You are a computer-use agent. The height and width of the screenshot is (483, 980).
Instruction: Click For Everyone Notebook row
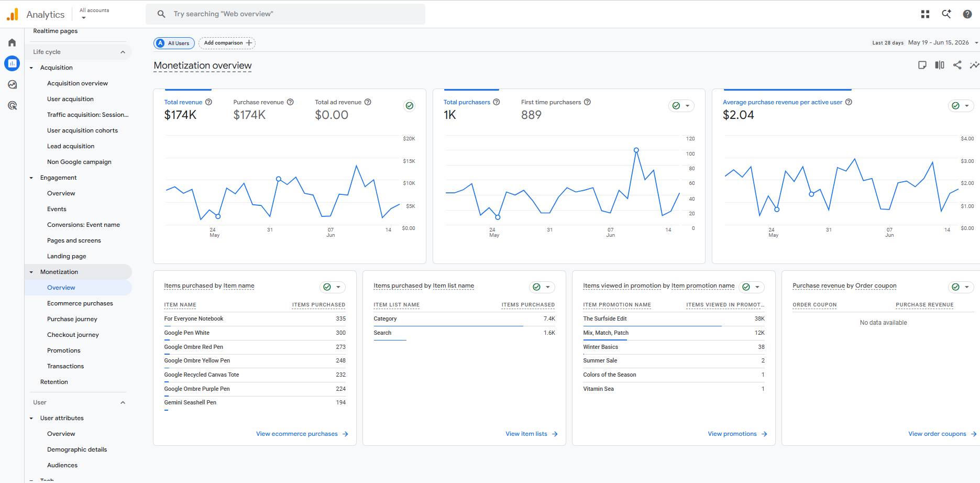[255, 319]
